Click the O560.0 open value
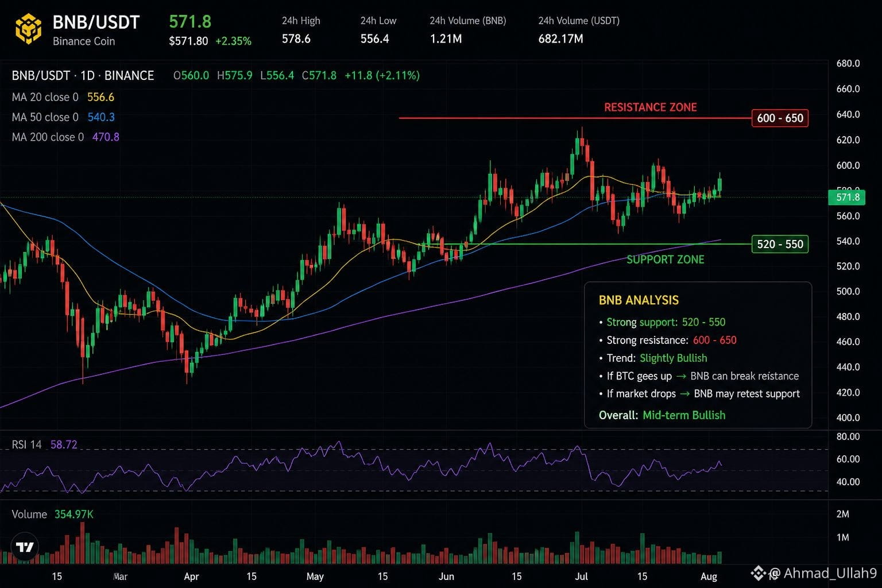 tap(191, 76)
